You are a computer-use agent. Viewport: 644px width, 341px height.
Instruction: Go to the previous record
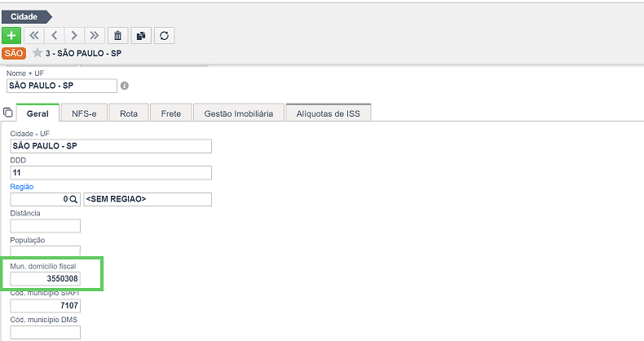[55, 35]
